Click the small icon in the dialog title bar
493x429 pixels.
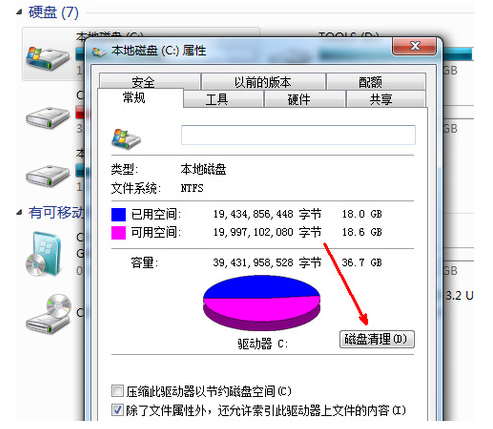[98, 52]
